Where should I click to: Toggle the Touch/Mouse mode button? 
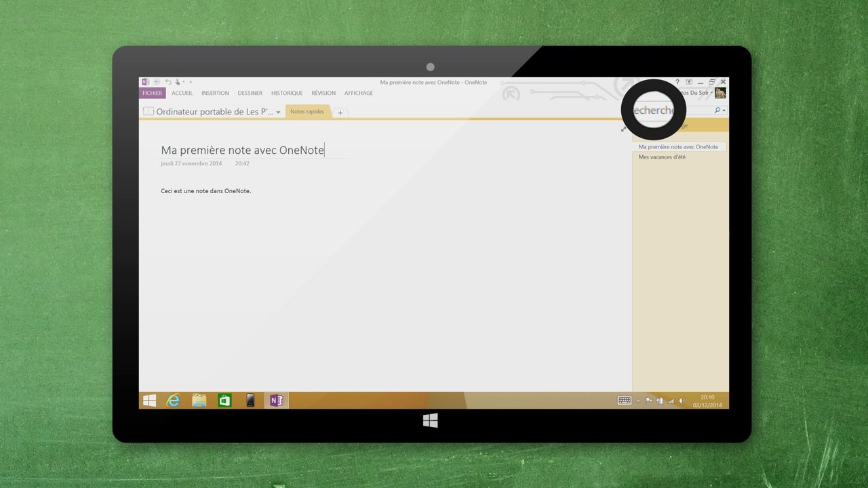coord(178,82)
